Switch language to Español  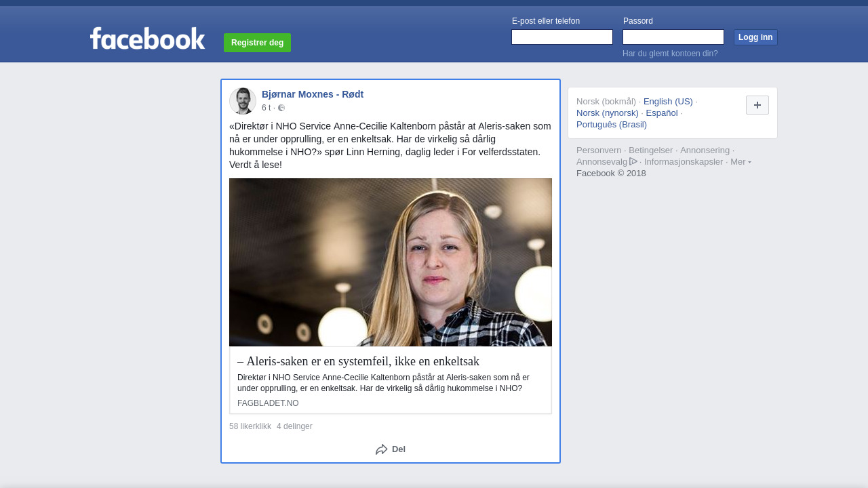[x=662, y=113]
